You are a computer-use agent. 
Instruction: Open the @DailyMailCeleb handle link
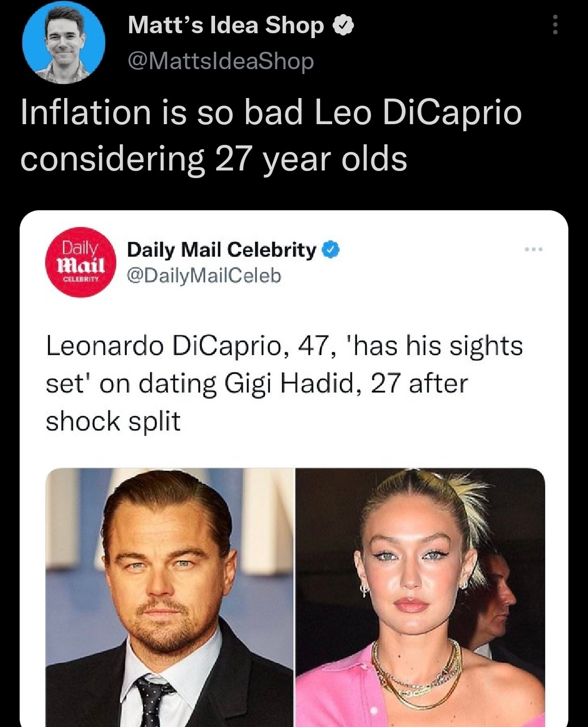coord(204,276)
